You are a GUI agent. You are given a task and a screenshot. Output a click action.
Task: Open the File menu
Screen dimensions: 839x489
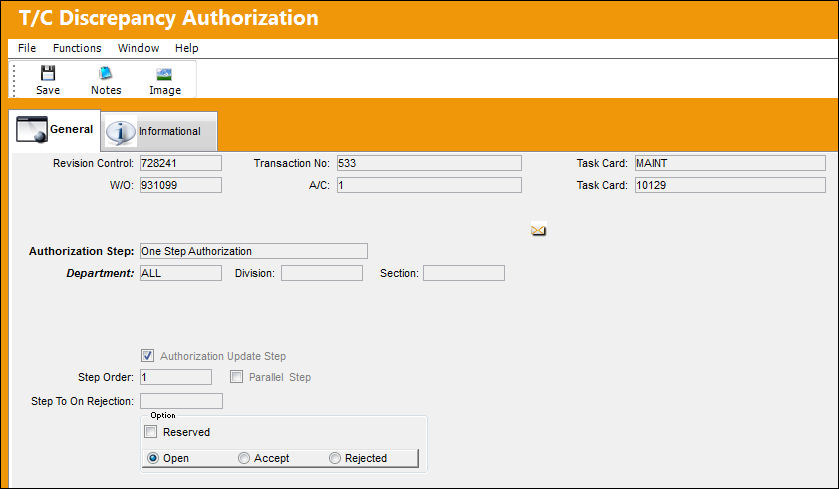tap(27, 48)
